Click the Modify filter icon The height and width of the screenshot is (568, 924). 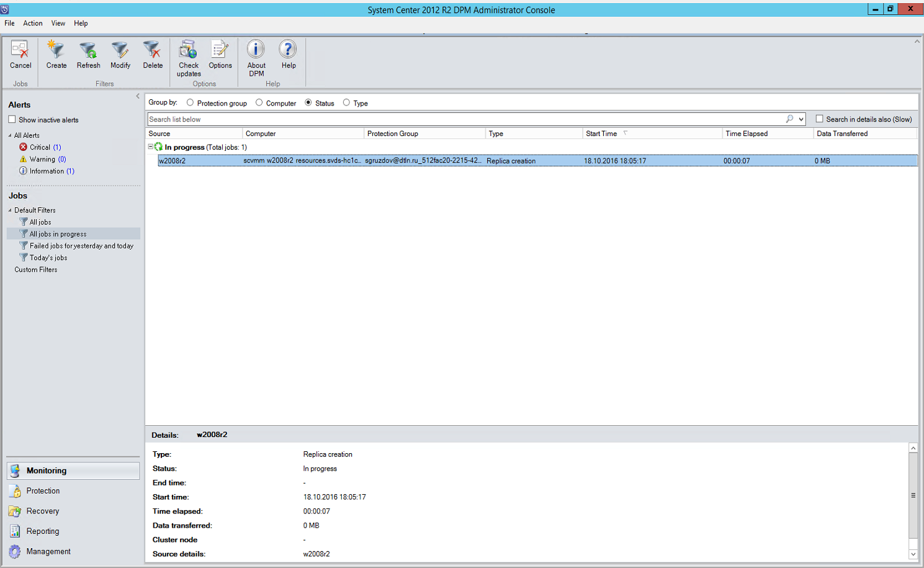click(120, 50)
